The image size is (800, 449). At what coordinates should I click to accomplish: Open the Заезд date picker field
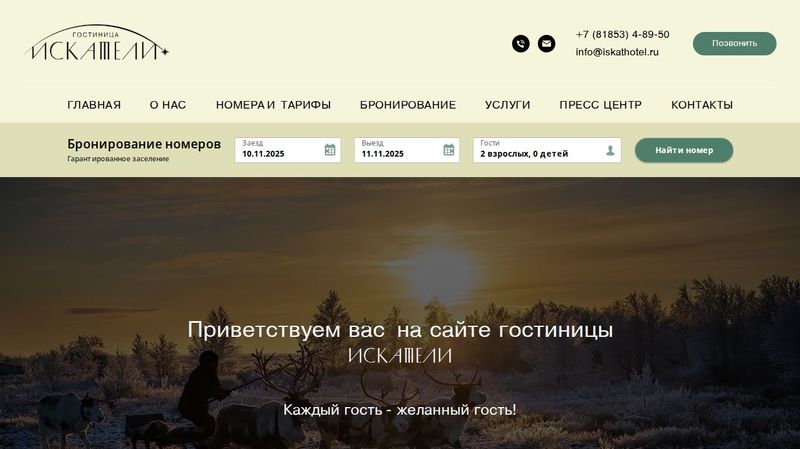point(288,150)
